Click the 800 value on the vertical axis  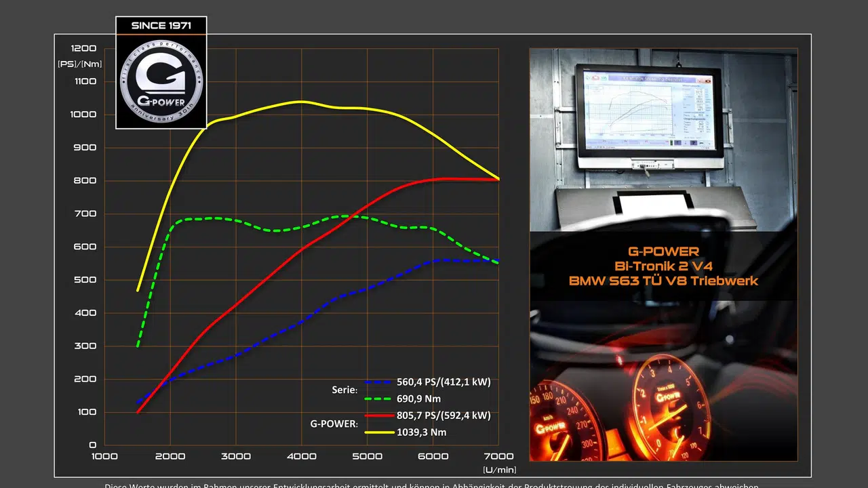[x=86, y=181]
